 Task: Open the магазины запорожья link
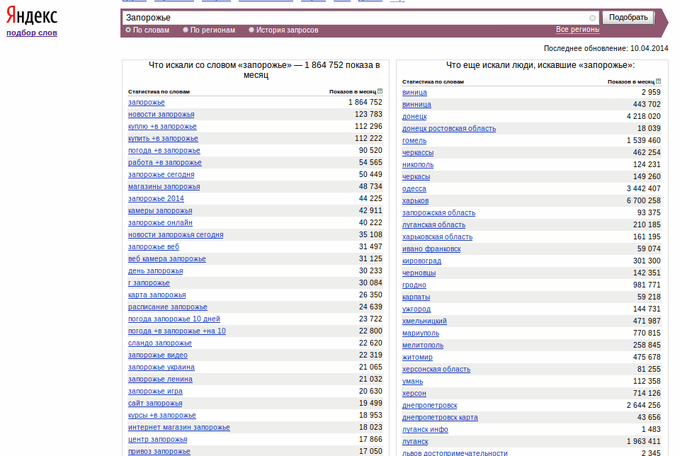pos(164,187)
